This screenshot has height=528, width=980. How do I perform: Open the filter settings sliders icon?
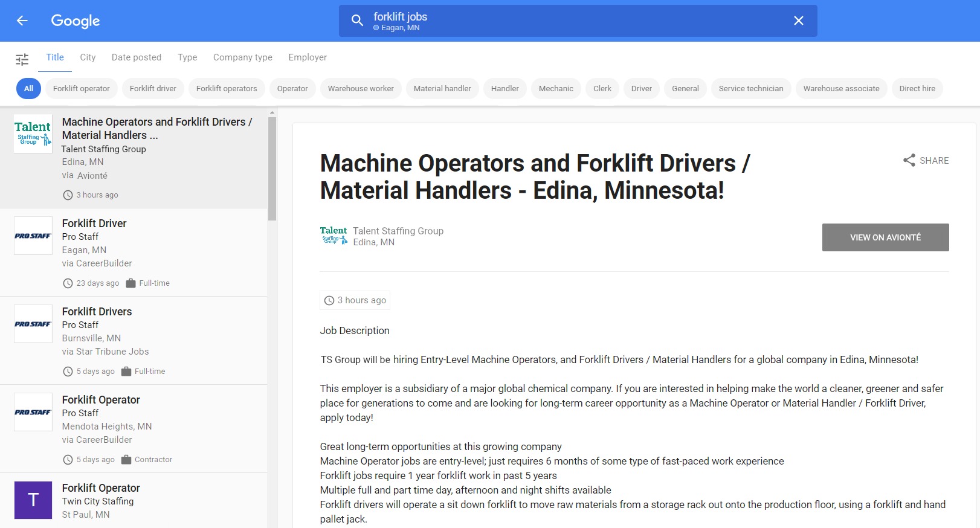[22, 59]
